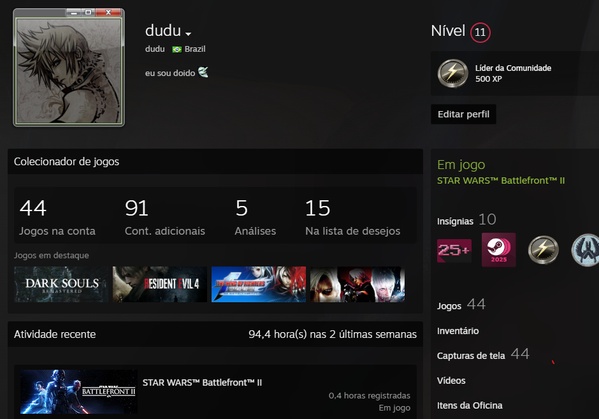599x419 pixels.
Task: View the 15 Na lista de desejos
Action: point(353,217)
